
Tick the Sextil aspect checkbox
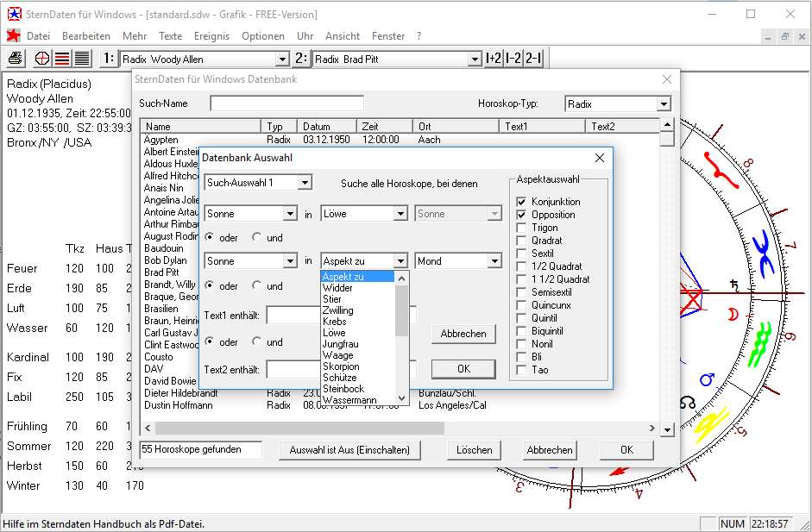tap(521, 253)
